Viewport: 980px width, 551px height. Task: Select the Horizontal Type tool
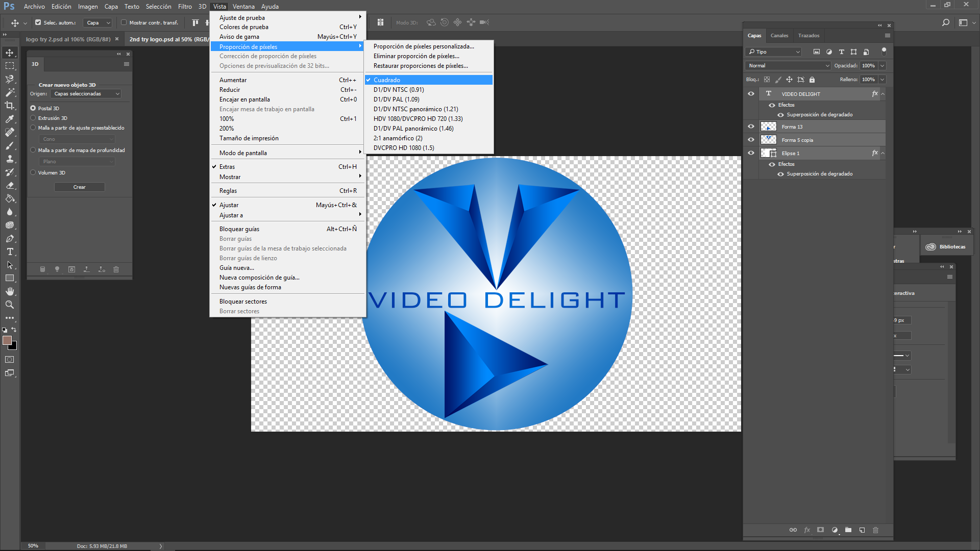[10, 252]
